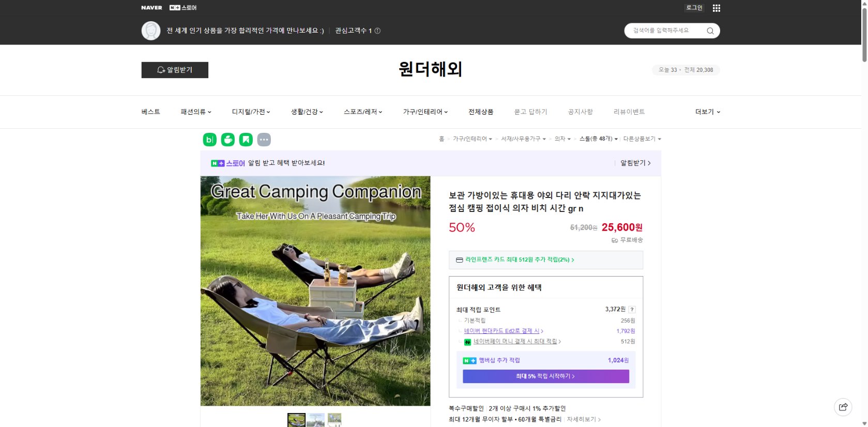Share via Keep bookmark icon
868x427 pixels.
click(x=246, y=140)
